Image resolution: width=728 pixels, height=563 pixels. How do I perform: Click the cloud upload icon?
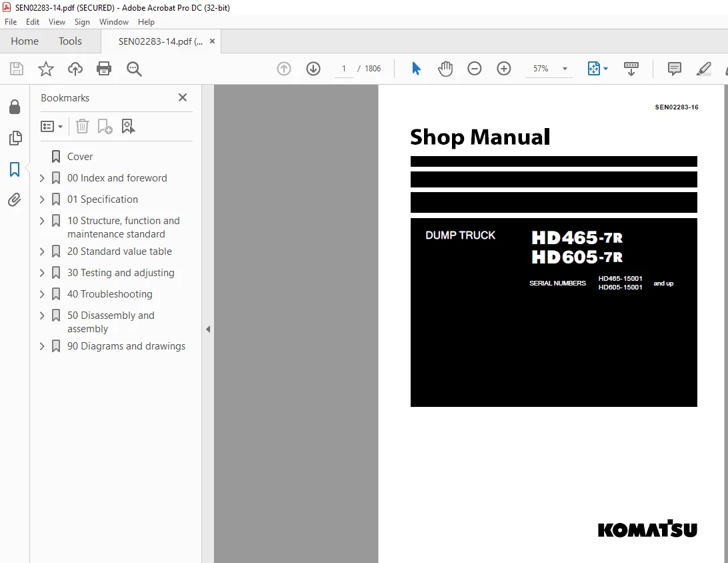[75, 69]
